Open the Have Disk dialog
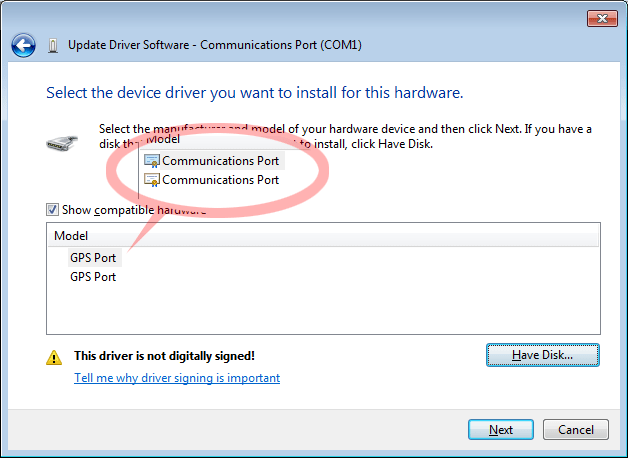628x458 pixels. pyautogui.click(x=542, y=355)
